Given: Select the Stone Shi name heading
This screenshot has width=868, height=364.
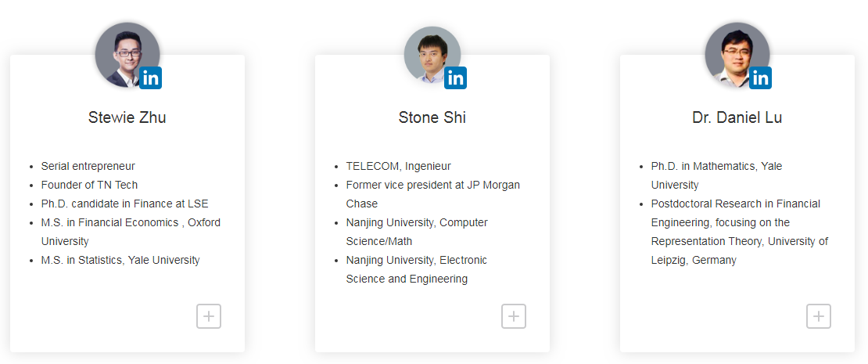Looking at the screenshot, I should [x=432, y=117].
